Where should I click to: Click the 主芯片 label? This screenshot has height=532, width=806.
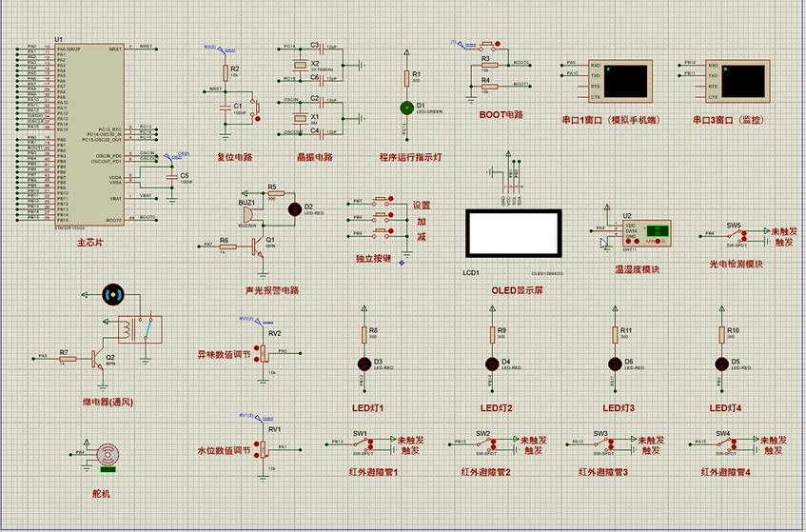pyautogui.click(x=90, y=243)
